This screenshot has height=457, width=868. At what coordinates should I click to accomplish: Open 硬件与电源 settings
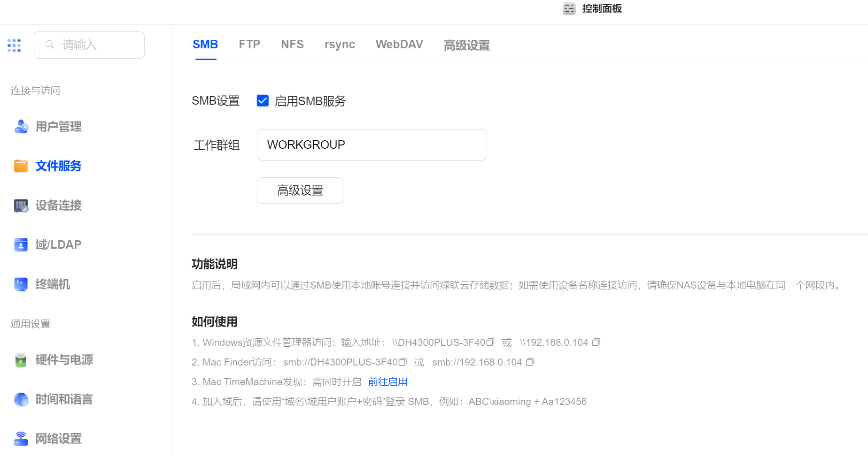click(x=64, y=360)
